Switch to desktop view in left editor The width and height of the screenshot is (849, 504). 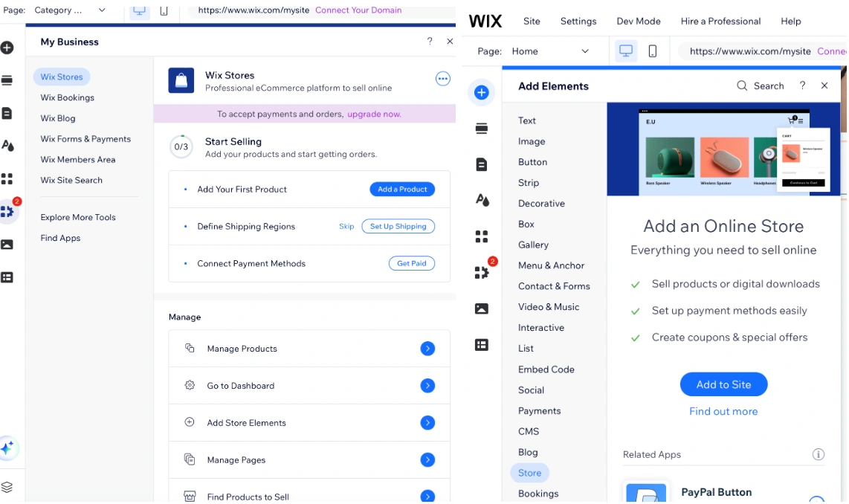point(139,11)
